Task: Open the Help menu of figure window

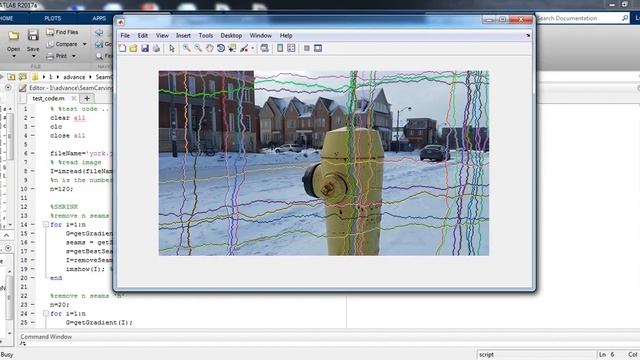Action: pos(286,36)
